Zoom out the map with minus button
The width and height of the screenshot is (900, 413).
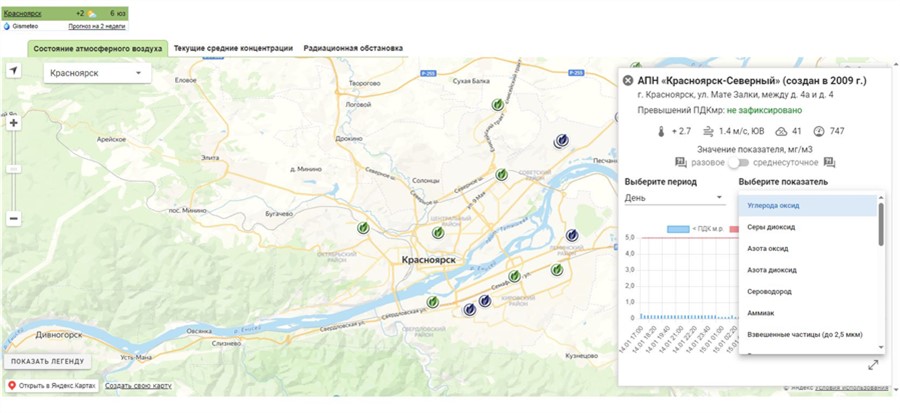14,219
